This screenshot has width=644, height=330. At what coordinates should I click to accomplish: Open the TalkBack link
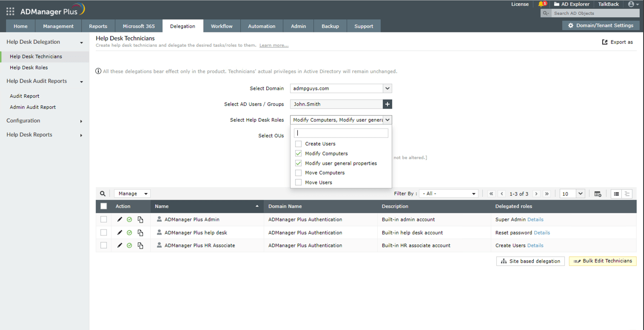(608, 4)
